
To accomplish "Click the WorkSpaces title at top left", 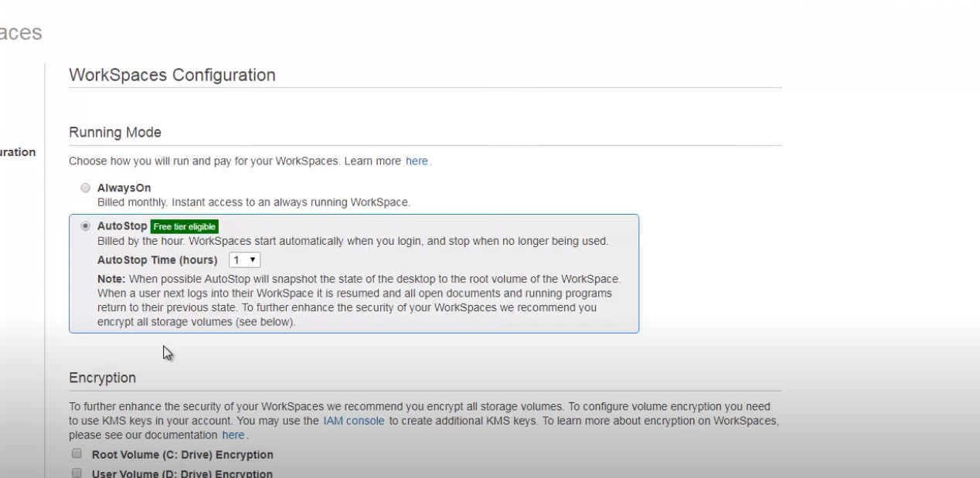I will pyautogui.click(x=21, y=32).
